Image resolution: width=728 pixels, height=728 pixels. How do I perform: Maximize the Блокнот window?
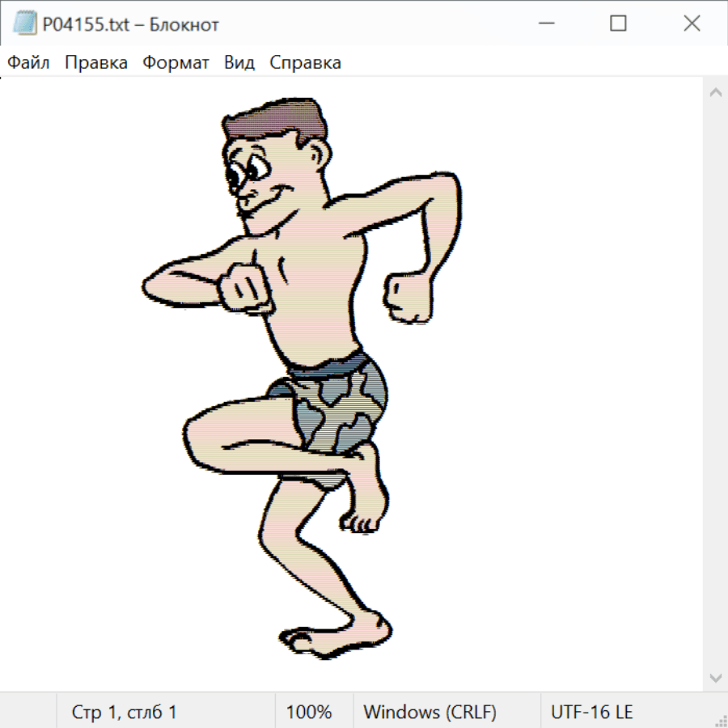pos(618,24)
